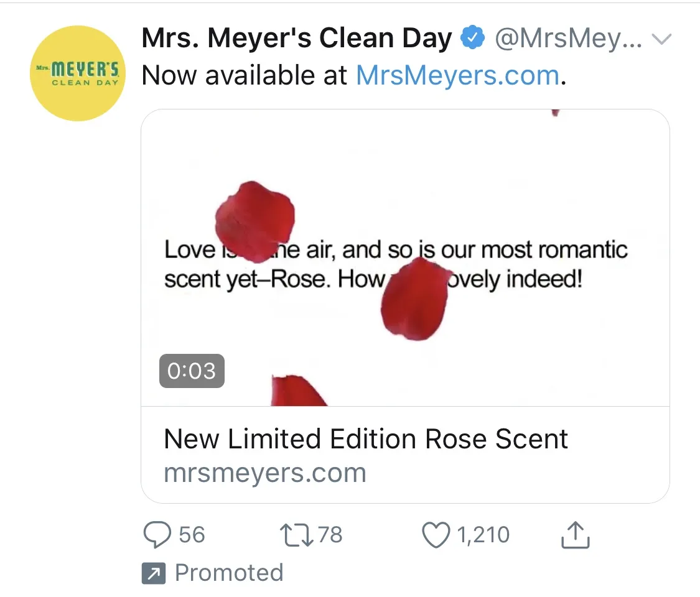Click the 0:03 video duration badge
Image resolution: width=700 pixels, height=597 pixels.
[x=192, y=371]
